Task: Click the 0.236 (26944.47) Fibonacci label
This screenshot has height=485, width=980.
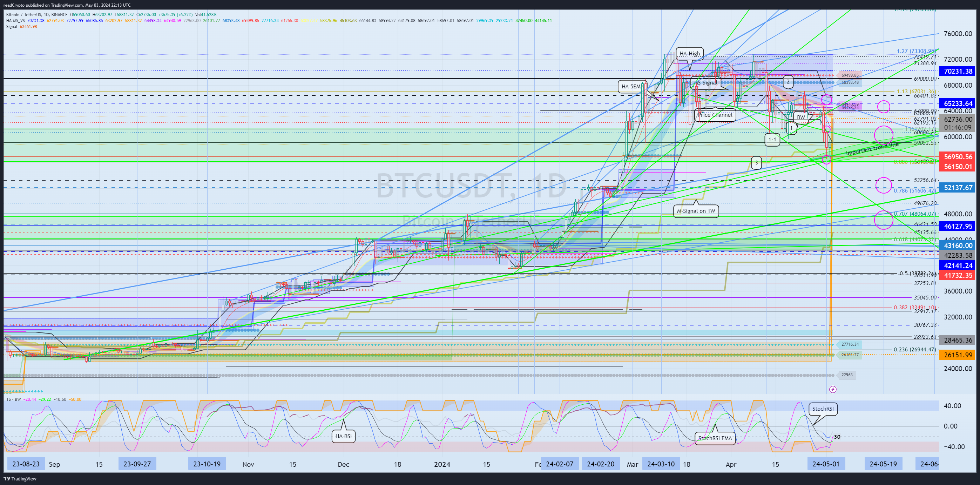Action: click(915, 350)
